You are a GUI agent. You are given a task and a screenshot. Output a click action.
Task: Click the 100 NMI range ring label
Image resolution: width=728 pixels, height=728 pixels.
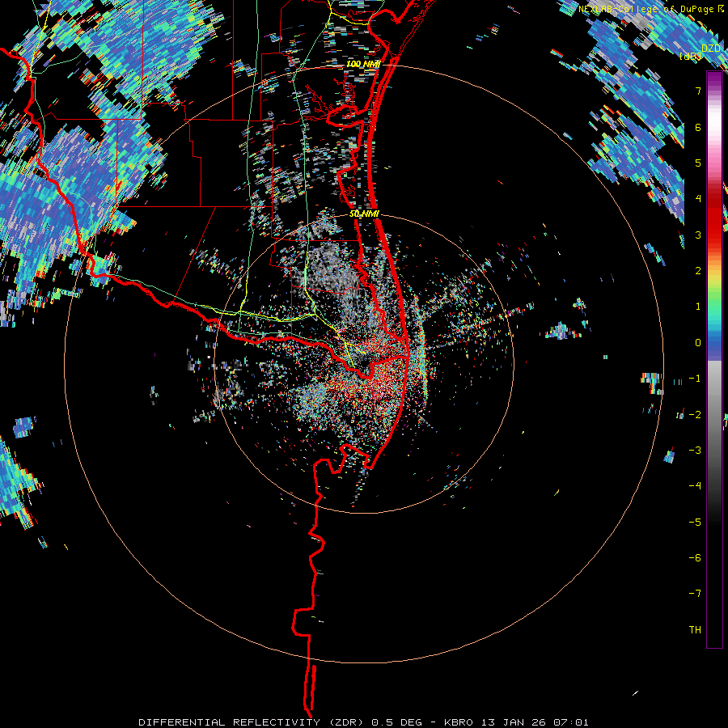[363, 64]
